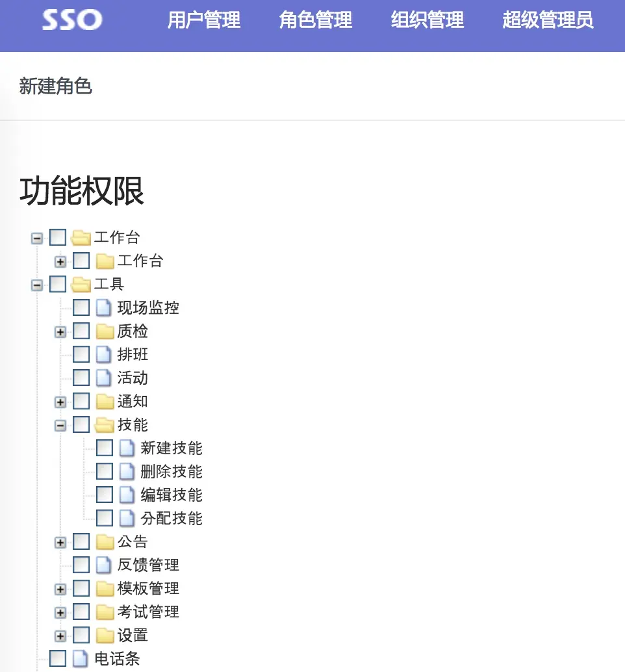The width and height of the screenshot is (625, 672).
Task: Check the 活动 checkbox
Action: point(81,378)
